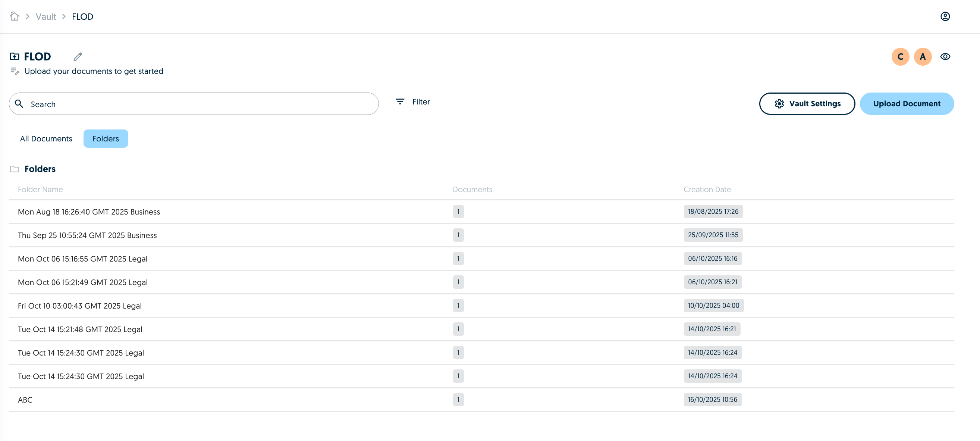Click the filter lines icon

pos(400,101)
